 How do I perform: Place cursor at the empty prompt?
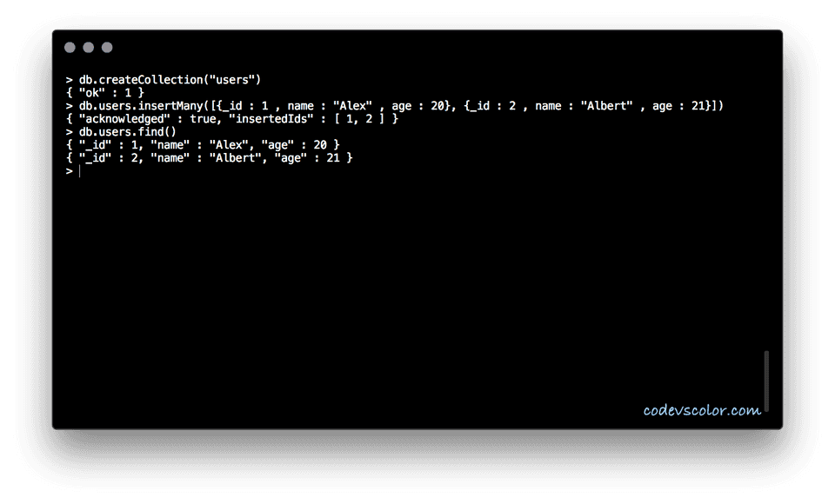click(x=80, y=171)
